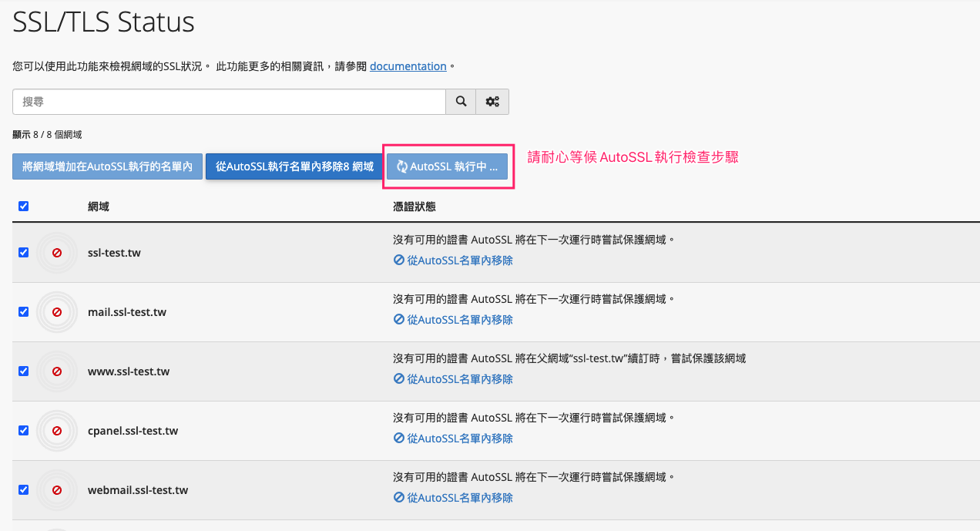Image resolution: width=980 pixels, height=531 pixels.
Task: Click the 網域 column header
Action: coord(99,207)
